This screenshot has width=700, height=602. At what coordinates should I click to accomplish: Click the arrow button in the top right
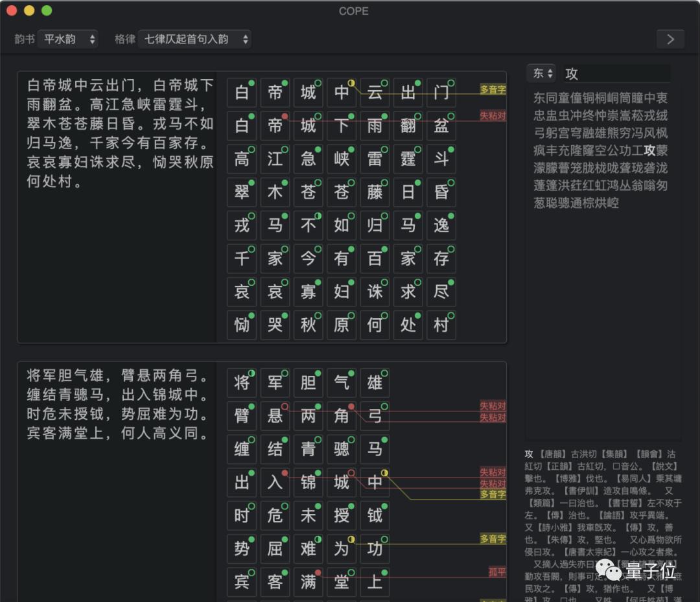[x=670, y=39]
